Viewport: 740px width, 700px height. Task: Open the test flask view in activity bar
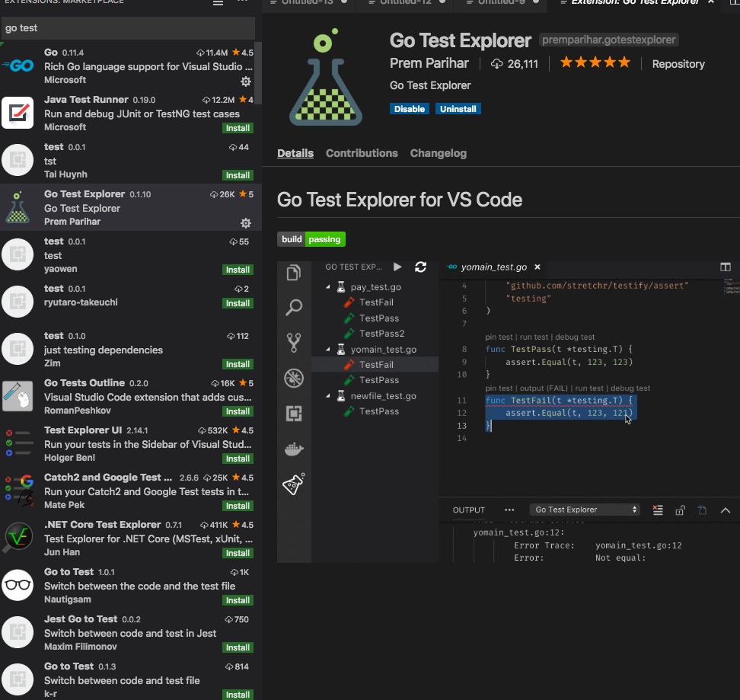[x=294, y=484]
